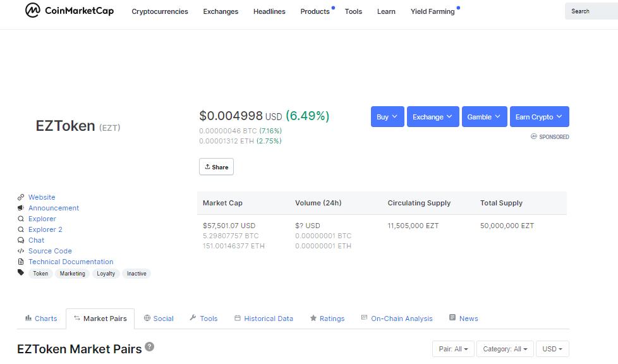This screenshot has width=618, height=364.
Task: Click the CoinMarketCap logo icon
Action: 32,10
